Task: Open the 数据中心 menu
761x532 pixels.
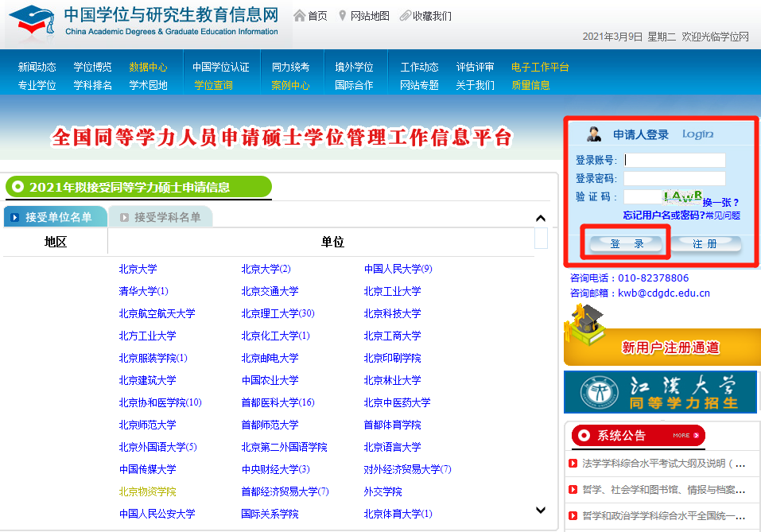Action: click(148, 67)
